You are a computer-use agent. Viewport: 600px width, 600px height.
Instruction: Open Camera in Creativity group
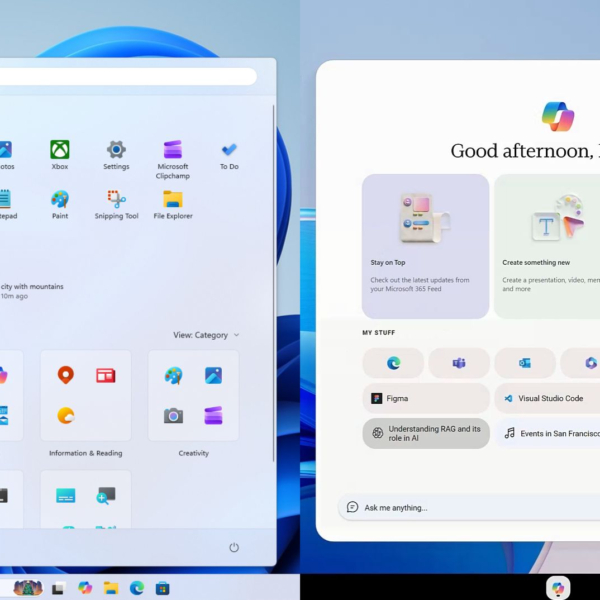click(173, 416)
